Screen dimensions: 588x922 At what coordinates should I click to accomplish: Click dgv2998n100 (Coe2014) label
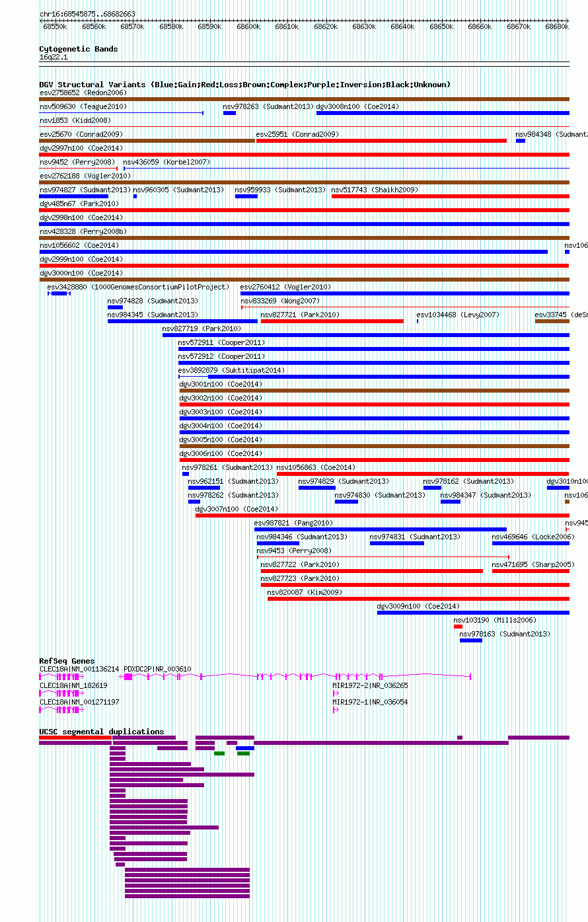(x=81, y=217)
